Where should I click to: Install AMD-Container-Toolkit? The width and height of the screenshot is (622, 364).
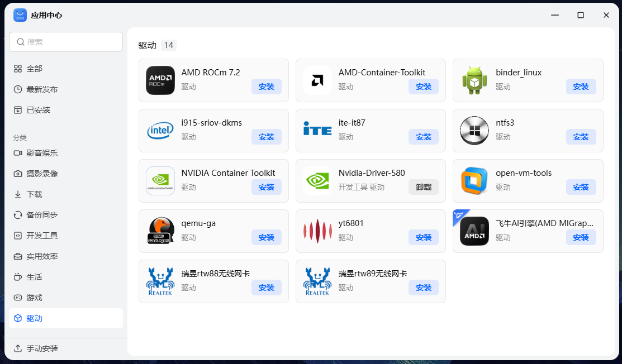(424, 87)
